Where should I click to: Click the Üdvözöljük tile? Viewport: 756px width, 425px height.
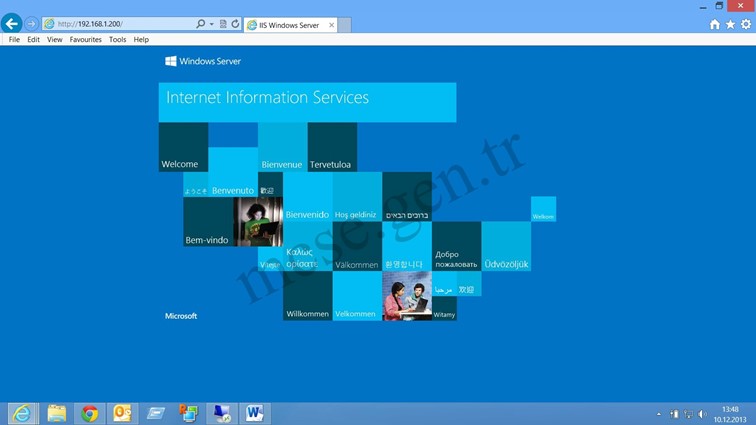click(x=506, y=247)
